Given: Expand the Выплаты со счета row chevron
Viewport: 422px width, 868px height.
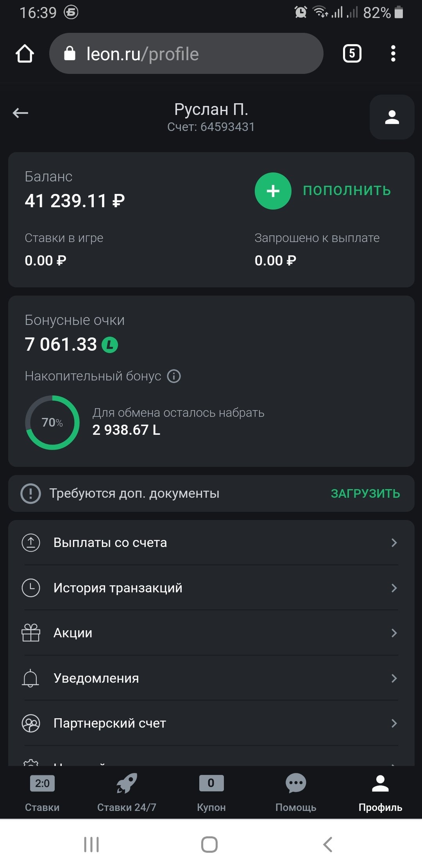Looking at the screenshot, I should (394, 543).
